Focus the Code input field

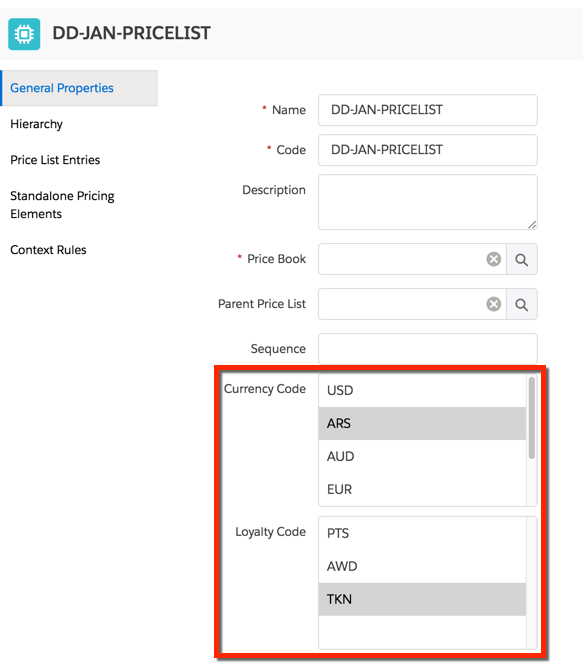point(428,150)
